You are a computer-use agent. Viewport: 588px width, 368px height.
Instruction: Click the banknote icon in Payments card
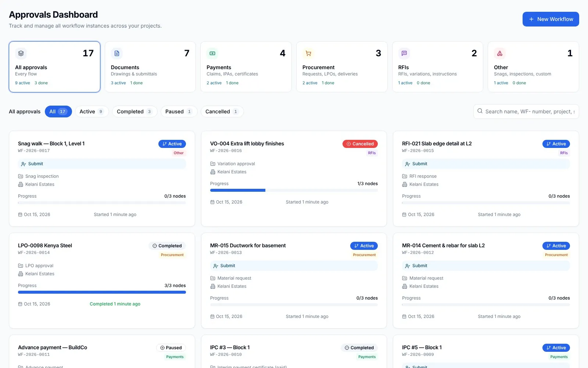coord(212,53)
